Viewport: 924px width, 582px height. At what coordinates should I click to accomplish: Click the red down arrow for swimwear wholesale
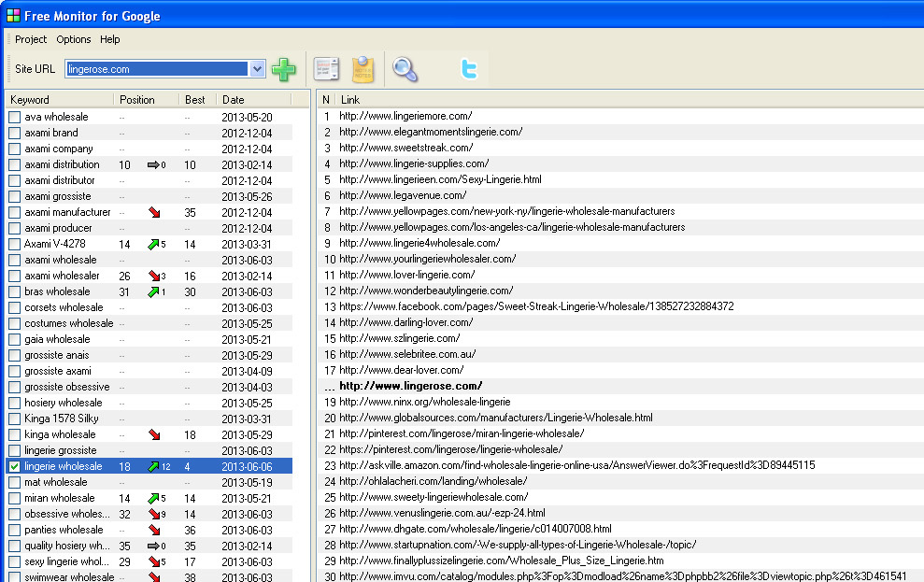(154, 577)
